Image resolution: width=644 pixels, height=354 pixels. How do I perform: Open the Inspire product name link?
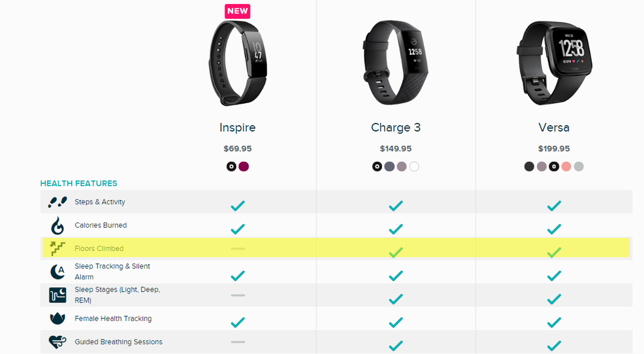(x=237, y=128)
